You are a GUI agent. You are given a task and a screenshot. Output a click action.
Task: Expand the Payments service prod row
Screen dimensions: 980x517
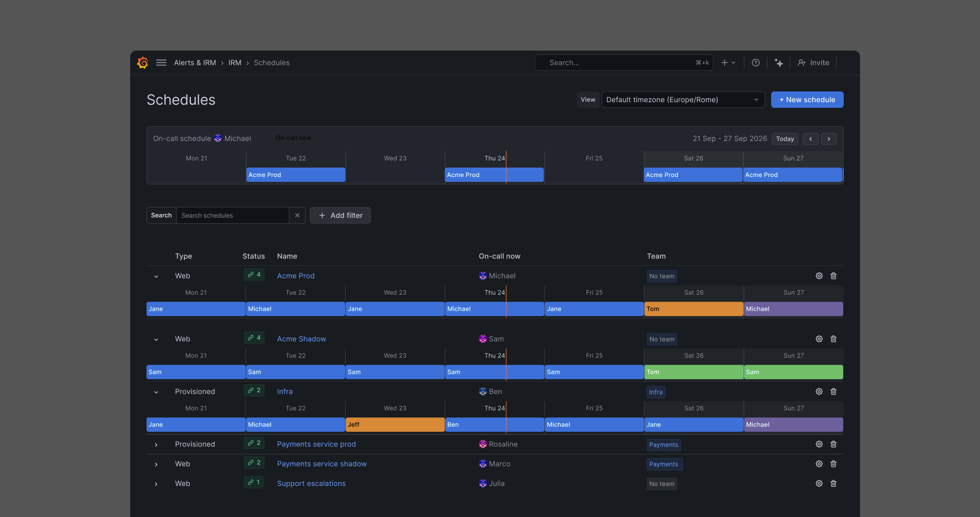point(156,444)
